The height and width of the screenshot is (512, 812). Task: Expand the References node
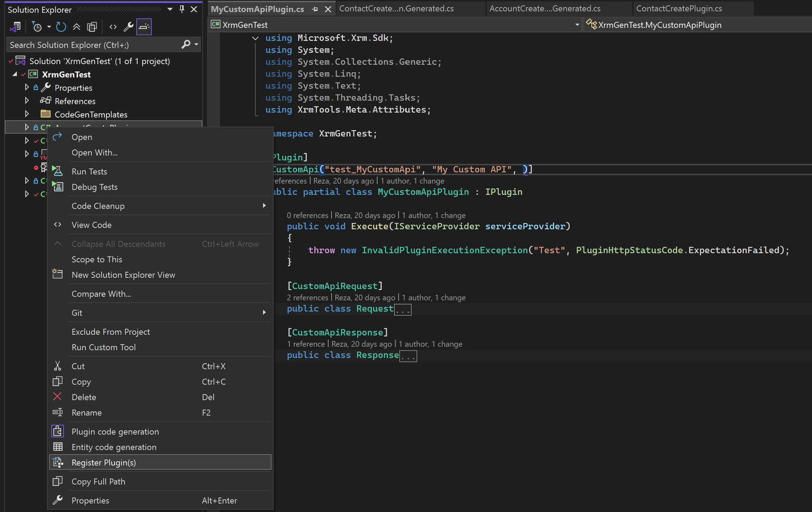click(26, 101)
